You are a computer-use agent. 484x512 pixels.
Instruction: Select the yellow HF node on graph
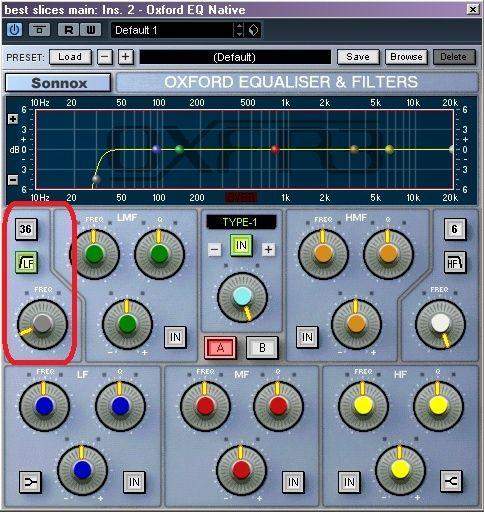click(x=389, y=149)
